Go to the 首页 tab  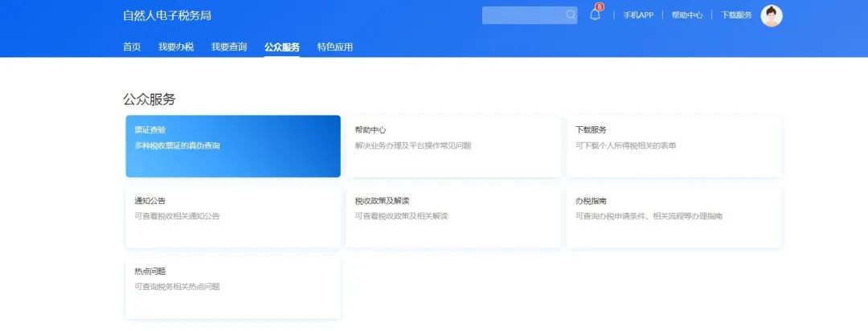pyautogui.click(x=132, y=47)
